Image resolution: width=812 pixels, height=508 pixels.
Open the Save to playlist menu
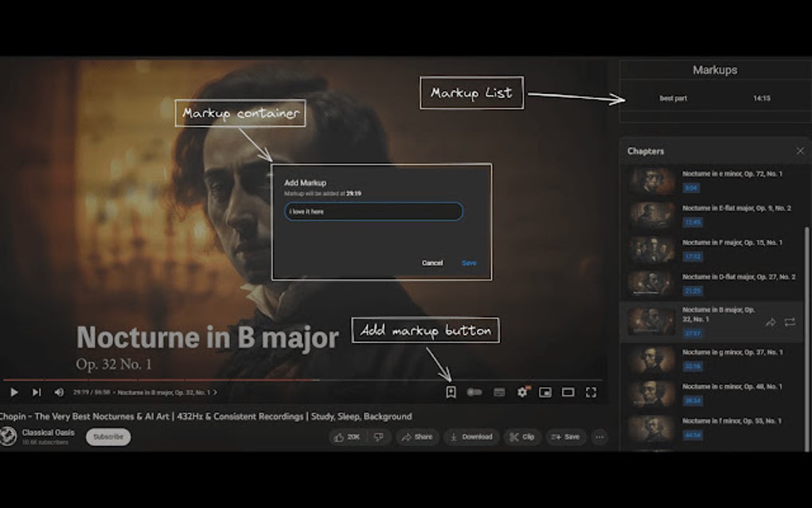pos(566,436)
